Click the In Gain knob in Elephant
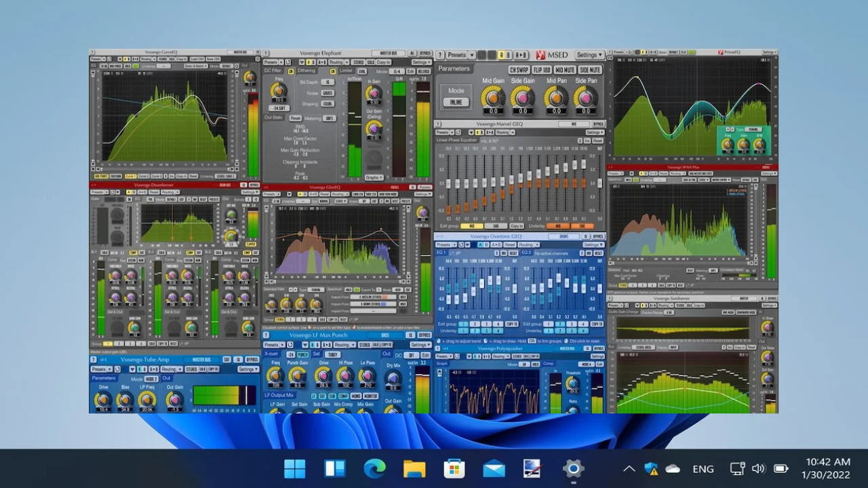This screenshot has width=868, height=488. point(374,93)
